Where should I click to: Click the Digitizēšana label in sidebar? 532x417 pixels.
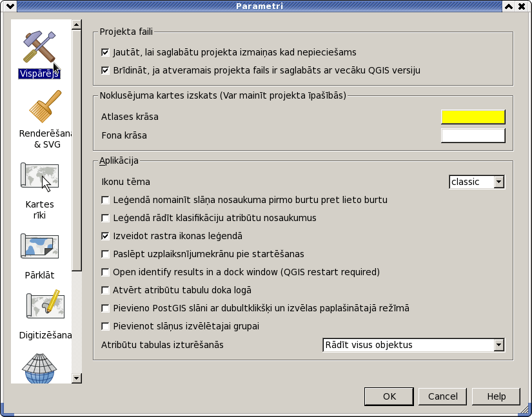click(x=45, y=335)
